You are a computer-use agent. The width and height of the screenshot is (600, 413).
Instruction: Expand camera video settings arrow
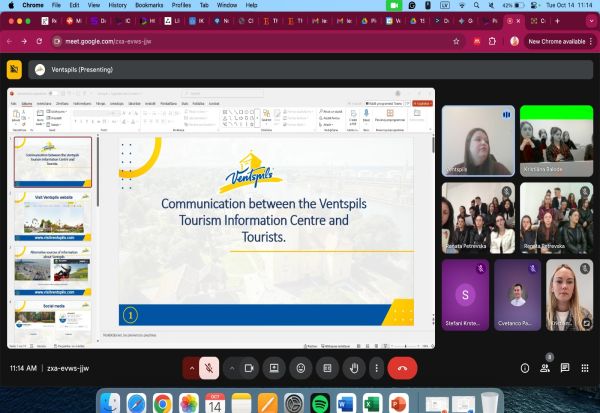tap(232, 368)
